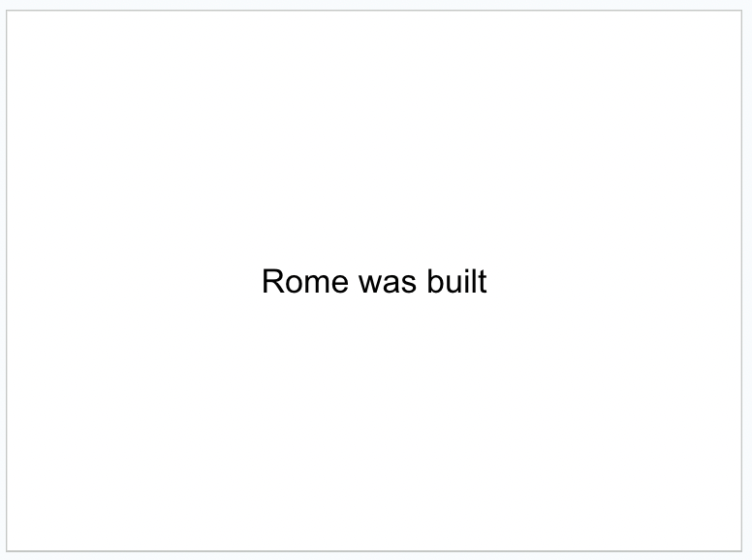Click the slide's bottom border line
Screen dimensions: 752x560
[374, 551]
